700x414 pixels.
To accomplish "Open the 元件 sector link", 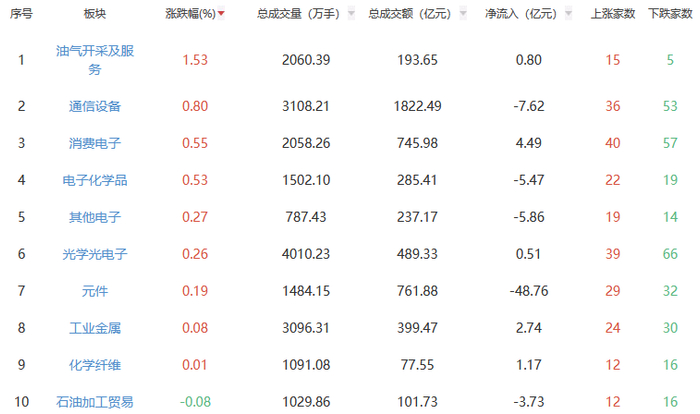I will click(95, 291).
